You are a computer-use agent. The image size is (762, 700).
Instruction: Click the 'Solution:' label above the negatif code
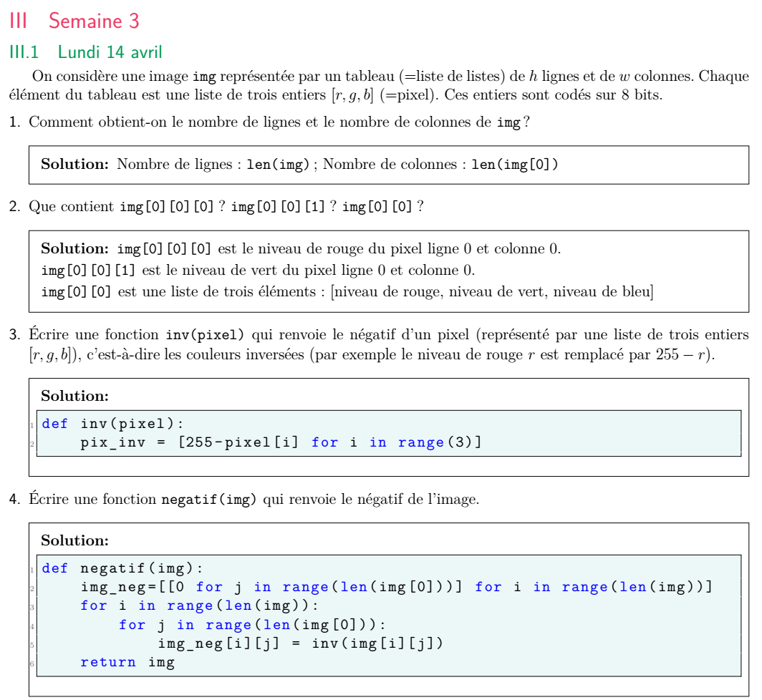(74, 540)
